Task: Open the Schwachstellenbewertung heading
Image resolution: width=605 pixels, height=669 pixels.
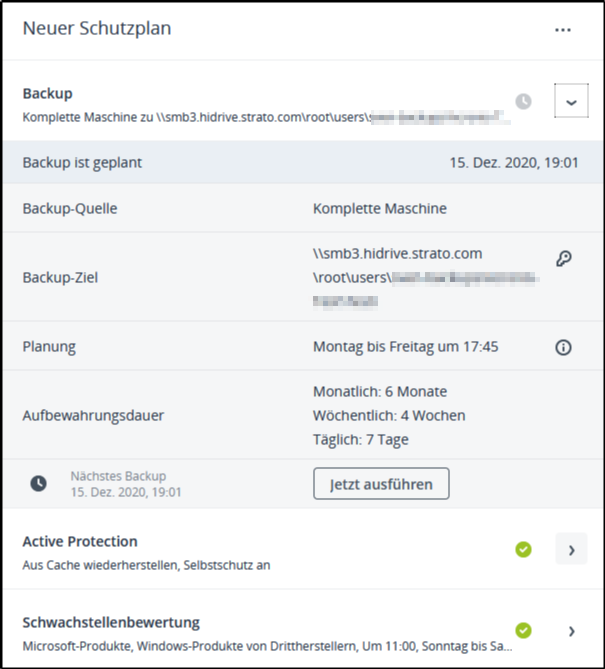Action: (111, 622)
